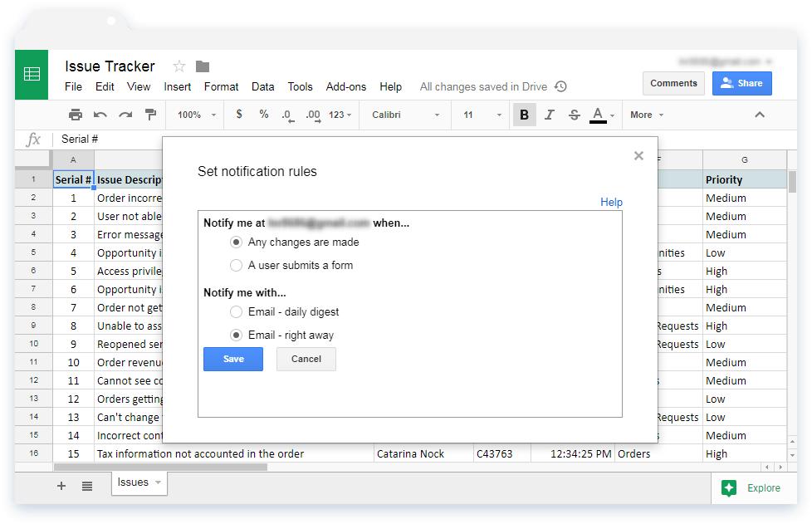Open the Help link in the dialog
This screenshot has height=524, width=812.
[x=612, y=202]
